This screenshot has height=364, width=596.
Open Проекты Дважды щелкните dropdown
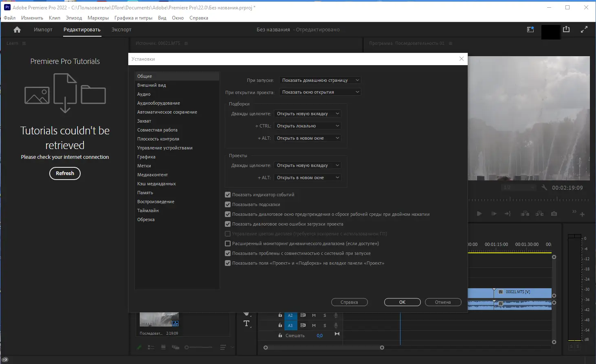click(x=308, y=165)
